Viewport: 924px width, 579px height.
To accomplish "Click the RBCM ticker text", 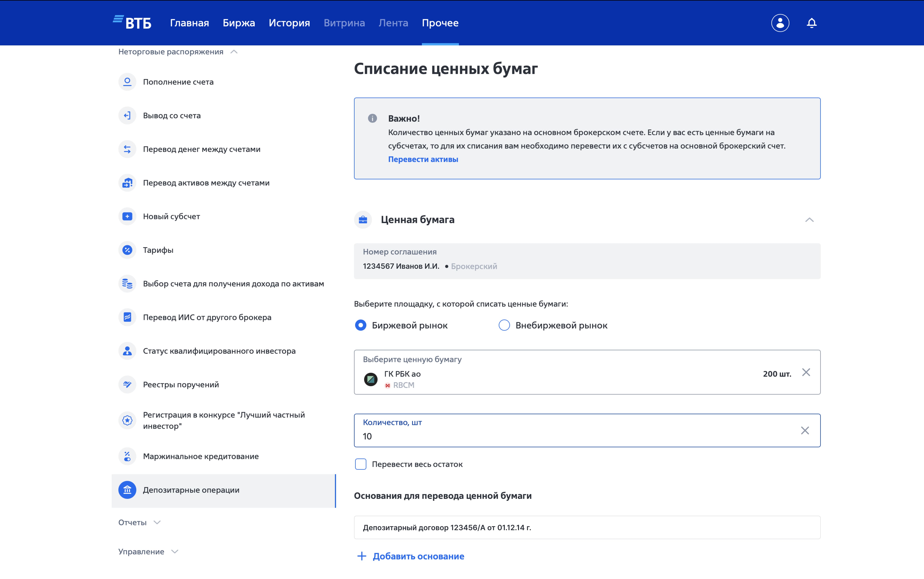I will 404,385.
